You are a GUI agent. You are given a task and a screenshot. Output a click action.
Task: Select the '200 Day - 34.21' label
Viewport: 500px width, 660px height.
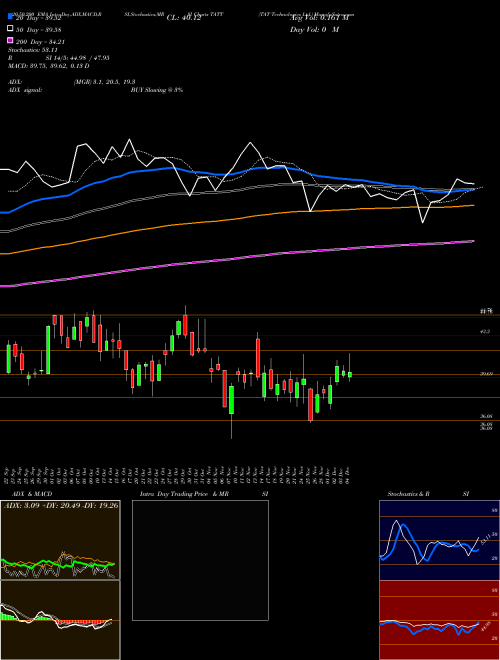pyautogui.click(x=40, y=41)
